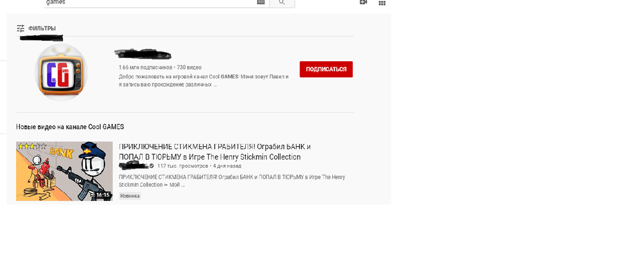Image resolution: width=644 pixels, height=266 pixels.
Task: Click the redacted channel name under the video title
Action: coord(133,166)
